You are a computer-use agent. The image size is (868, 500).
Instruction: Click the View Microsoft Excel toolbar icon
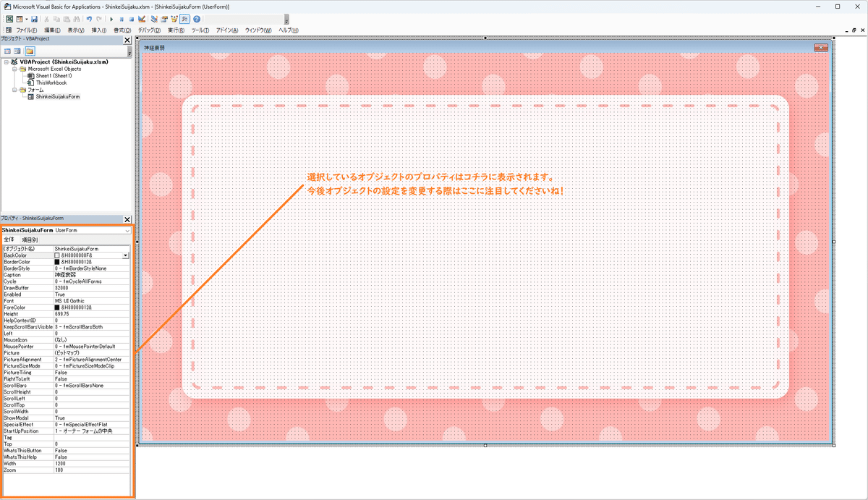(x=9, y=20)
